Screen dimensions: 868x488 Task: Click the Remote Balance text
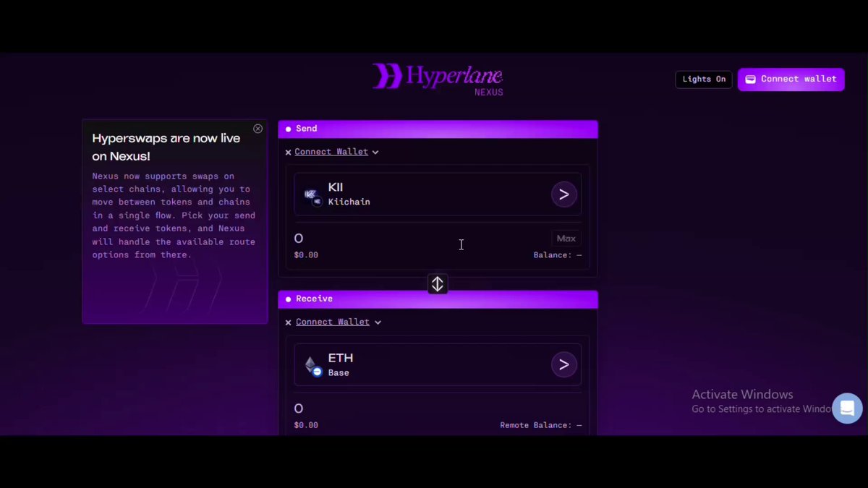tap(540, 425)
